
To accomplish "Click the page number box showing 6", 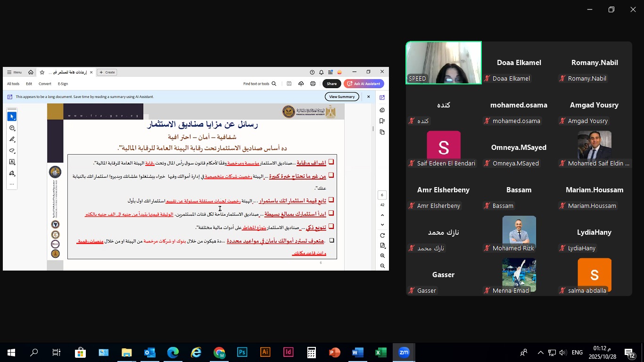I will (382, 195).
